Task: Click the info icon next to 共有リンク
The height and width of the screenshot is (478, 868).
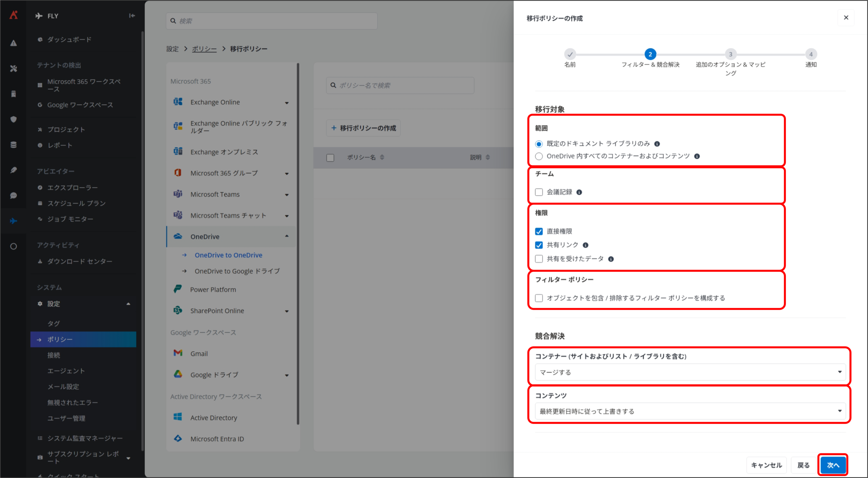Action: click(585, 245)
